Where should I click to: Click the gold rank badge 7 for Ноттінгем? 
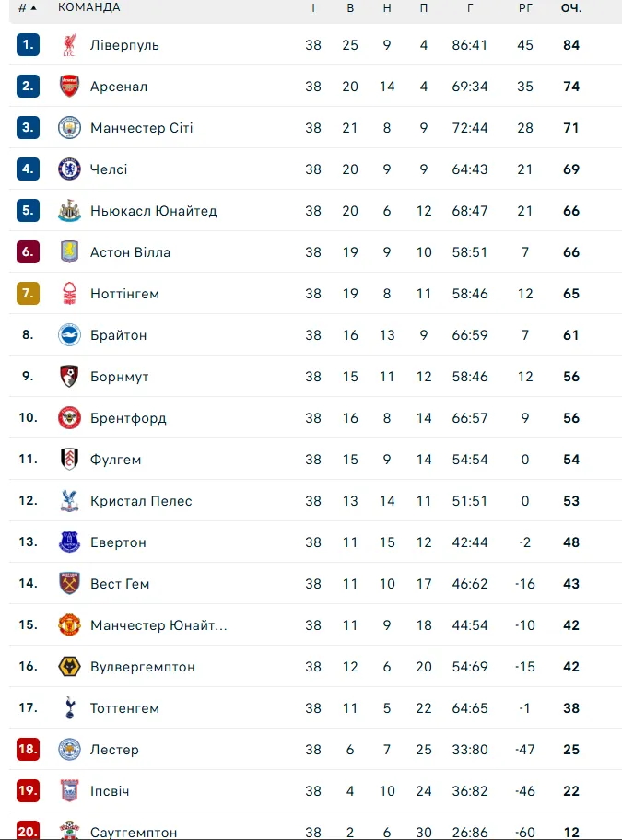click(28, 294)
